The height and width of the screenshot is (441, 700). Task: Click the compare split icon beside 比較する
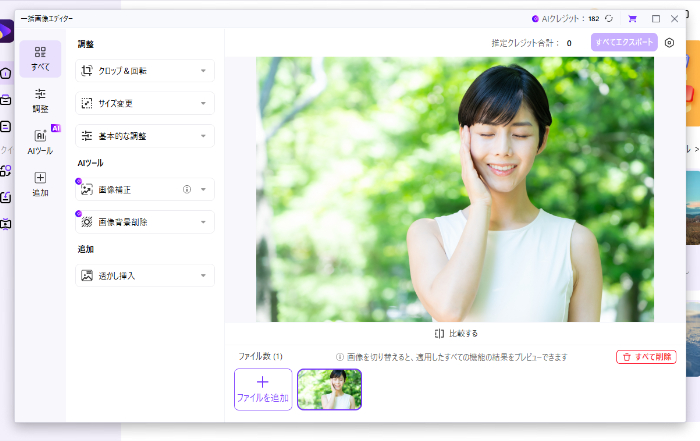(439, 333)
